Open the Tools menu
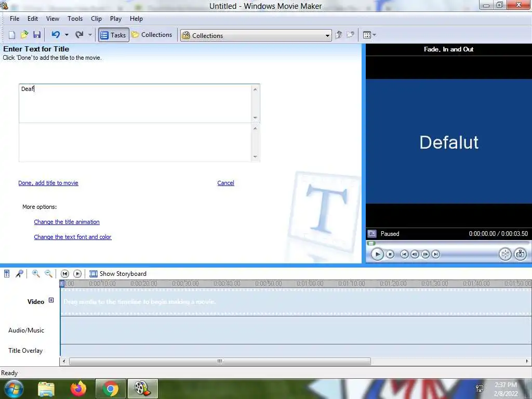 coord(75,19)
